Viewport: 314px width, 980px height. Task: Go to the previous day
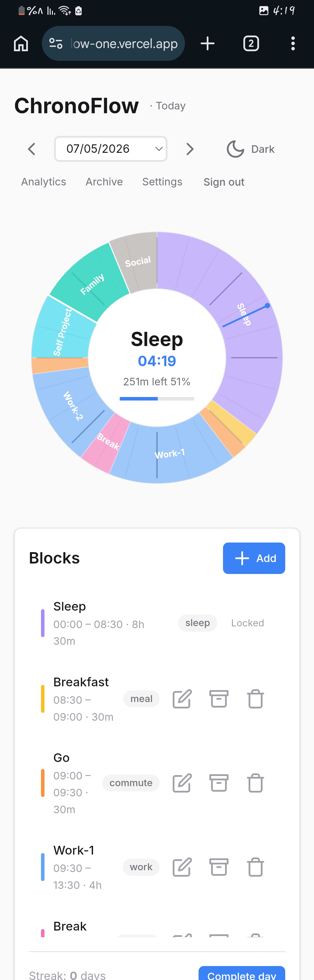(x=32, y=149)
